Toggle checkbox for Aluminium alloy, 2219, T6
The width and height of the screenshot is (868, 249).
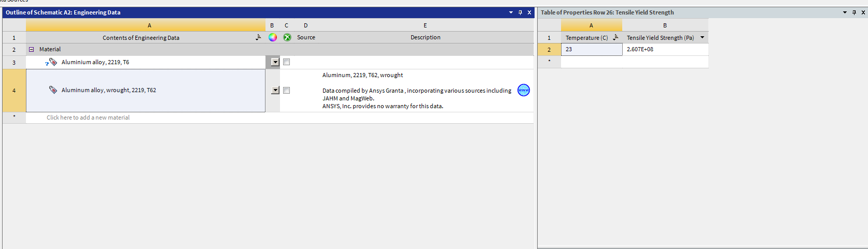pyautogui.click(x=286, y=62)
